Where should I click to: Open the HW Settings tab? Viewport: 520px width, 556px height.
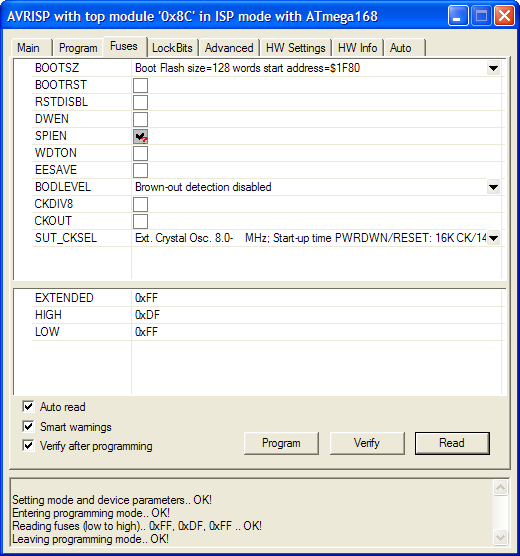[x=295, y=48]
